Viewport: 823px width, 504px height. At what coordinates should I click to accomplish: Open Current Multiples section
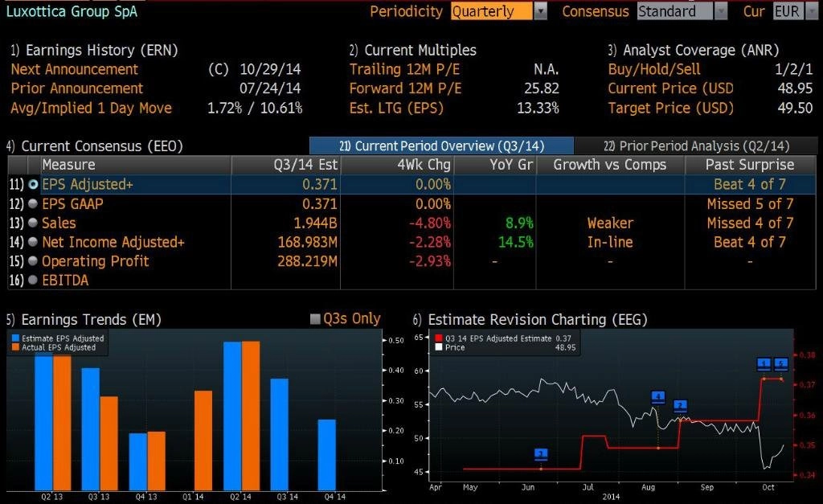click(x=412, y=50)
